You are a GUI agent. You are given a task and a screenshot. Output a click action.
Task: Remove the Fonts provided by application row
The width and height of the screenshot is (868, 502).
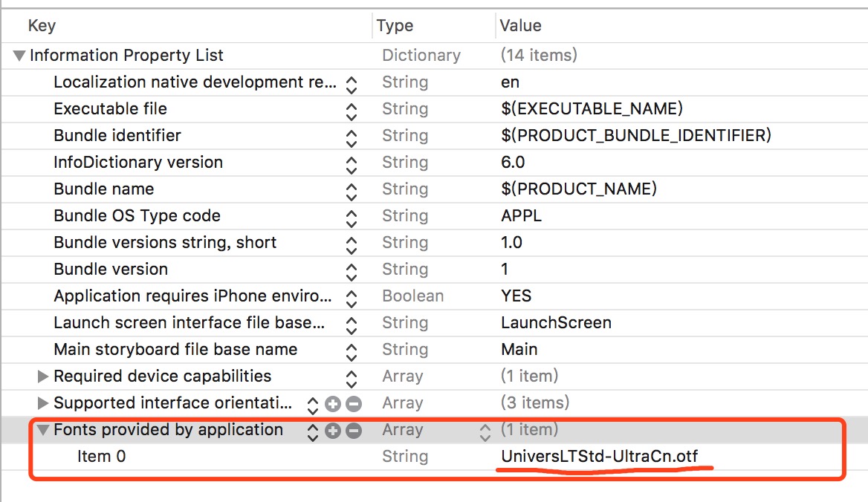click(354, 431)
